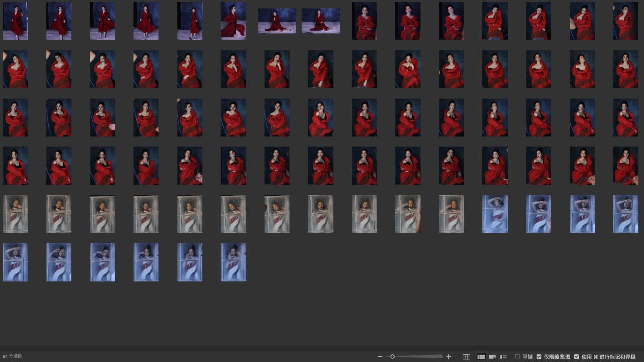
Task: Open the first gray-toned window portrait thumbnail
Action: [x=15, y=214]
